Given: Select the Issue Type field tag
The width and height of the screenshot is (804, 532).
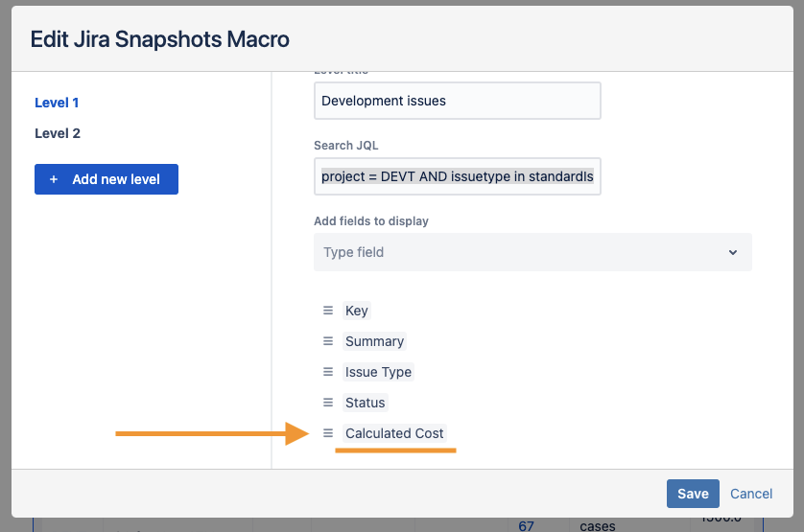Looking at the screenshot, I should pos(378,372).
